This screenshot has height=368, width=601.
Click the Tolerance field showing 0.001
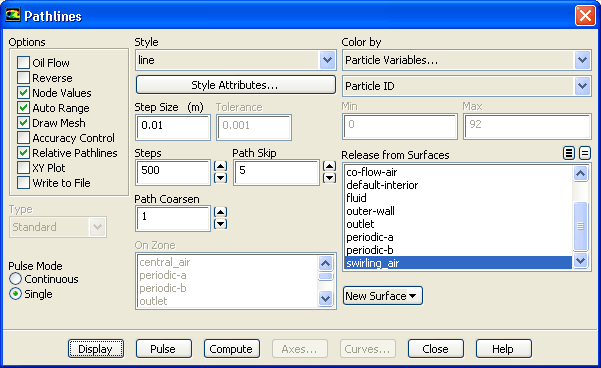tap(254, 127)
